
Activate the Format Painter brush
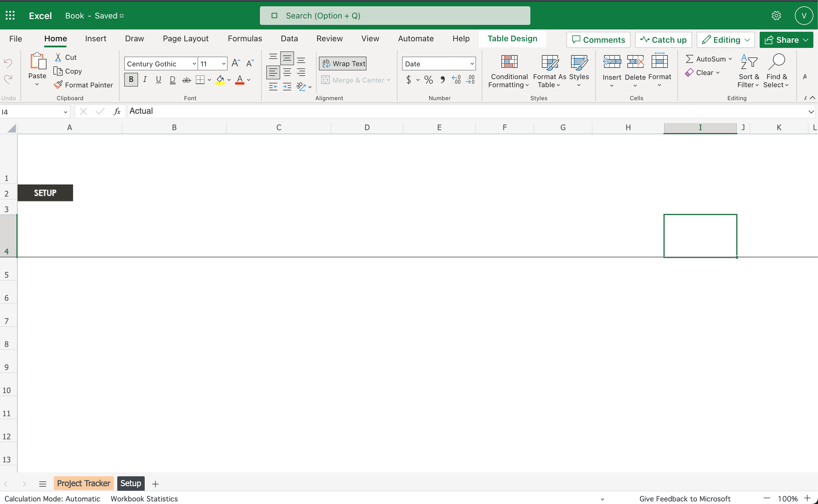click(83, 85)
